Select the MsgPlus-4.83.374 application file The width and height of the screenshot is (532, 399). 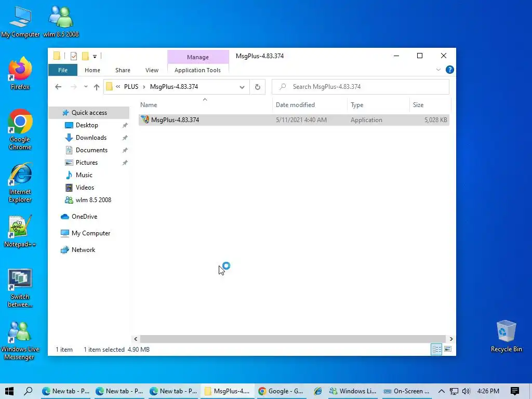[x=294, y=120]
